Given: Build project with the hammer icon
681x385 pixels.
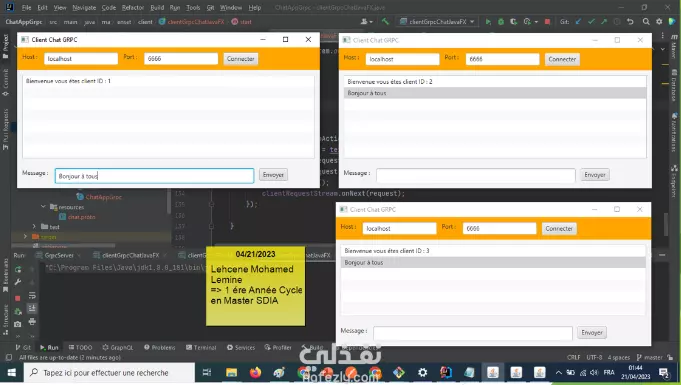Looking at the screenshot, I should pyautogui.click(x=385, y=21).
